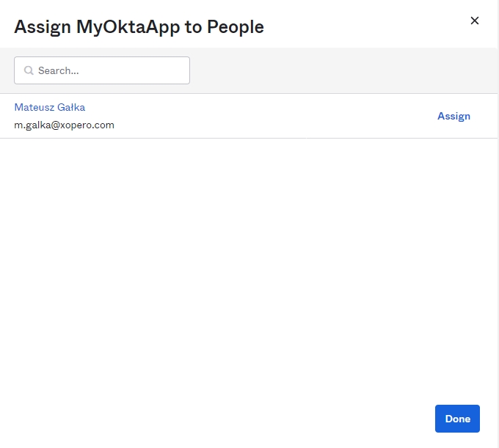Click the name Mateusz Gałka
This screenshot has height=448, width=499.
point(50,107)
